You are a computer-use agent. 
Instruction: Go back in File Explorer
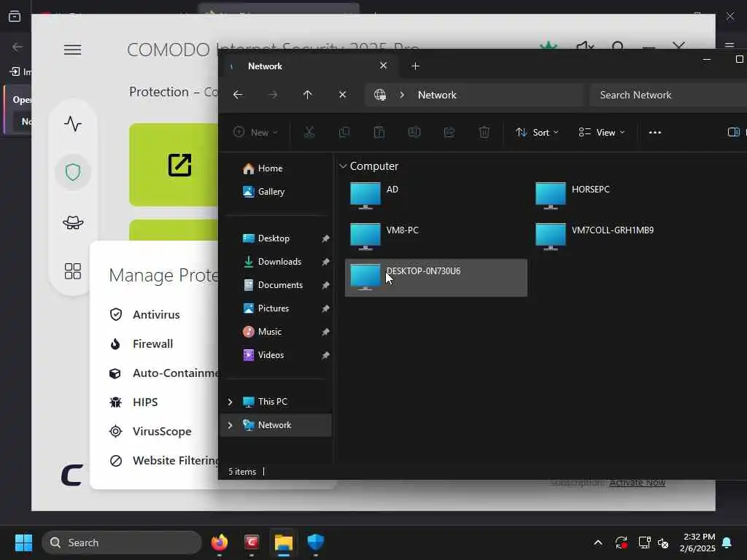(x=239, y=95)
